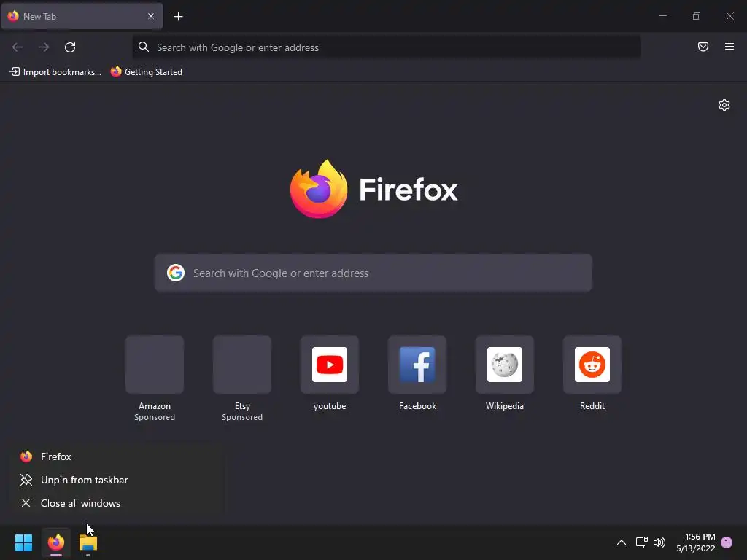The image size is (747, 560).
Task: Open the Save to Pocket icon
Action: (703, 47)
